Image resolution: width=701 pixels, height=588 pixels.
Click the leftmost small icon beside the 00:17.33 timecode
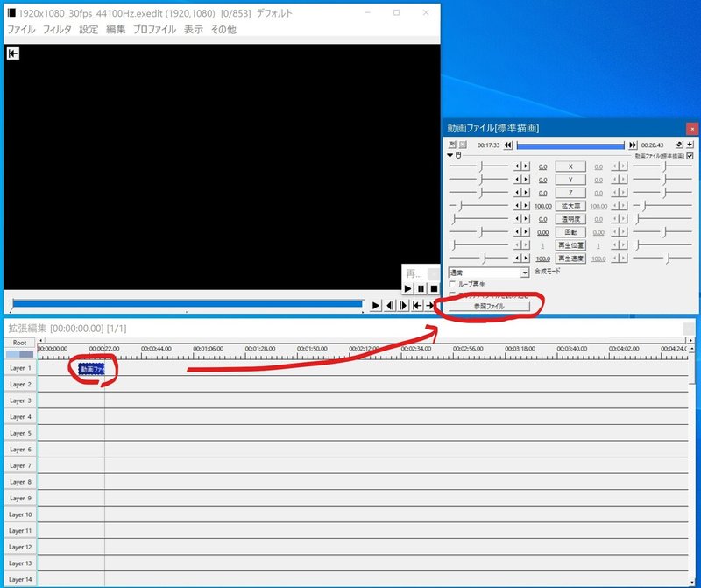[x=452, y=145]
